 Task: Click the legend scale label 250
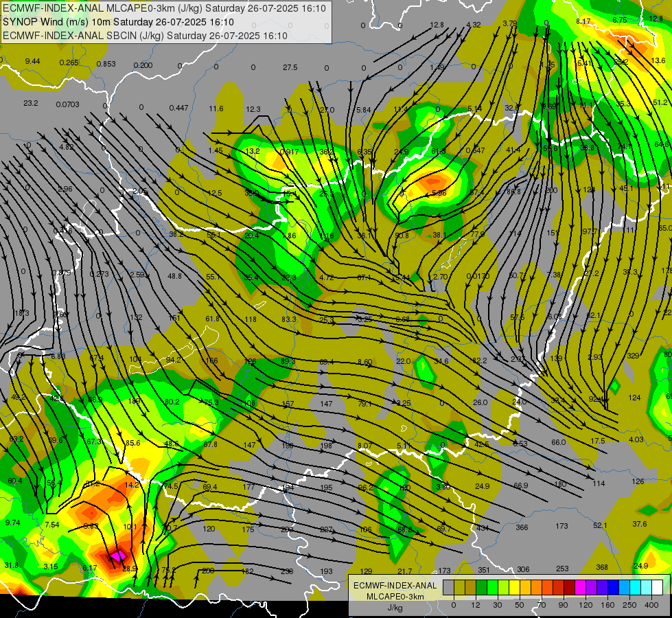pos(629,605)
